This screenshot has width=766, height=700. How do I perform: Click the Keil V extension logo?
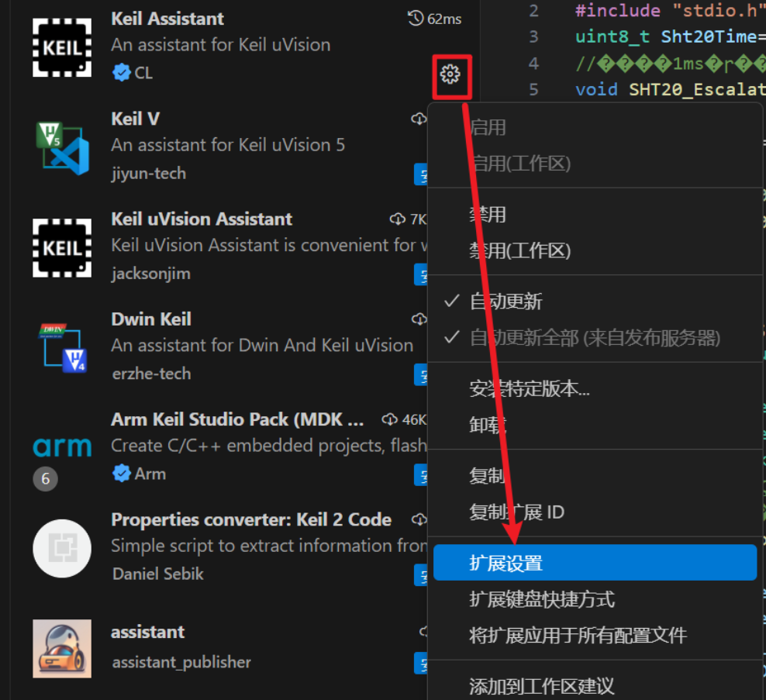point(62,148)
